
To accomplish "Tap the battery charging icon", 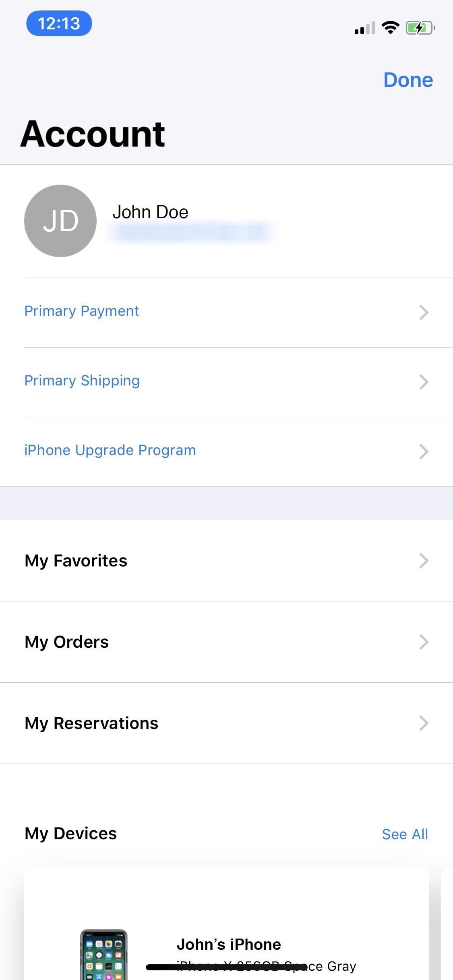I will point(420,28).
